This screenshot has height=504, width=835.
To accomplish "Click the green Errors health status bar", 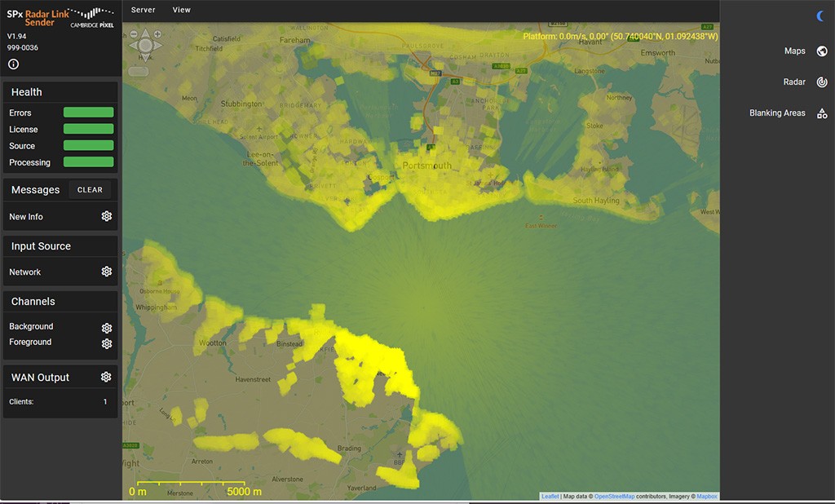I will coord(88,113).
